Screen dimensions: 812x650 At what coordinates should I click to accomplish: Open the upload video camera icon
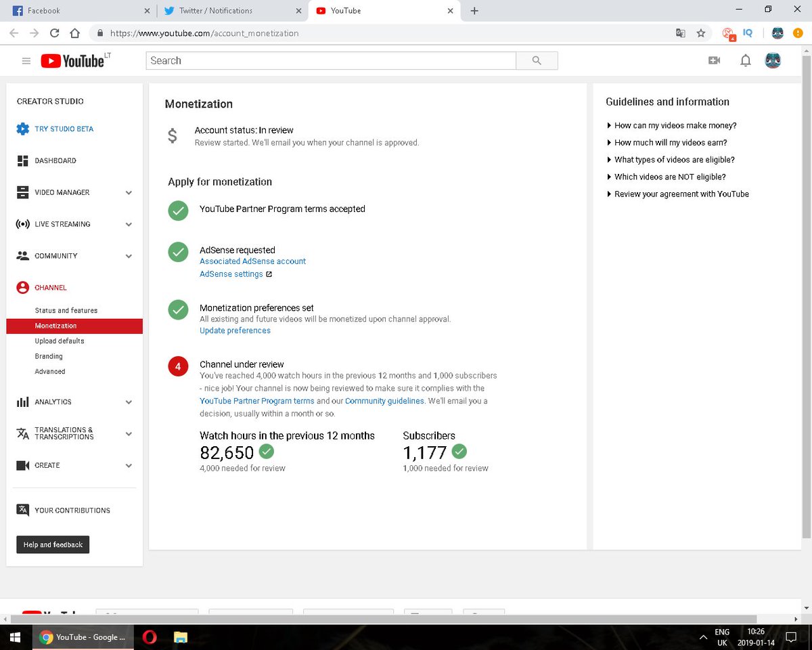pyautogui.click(x=714, y=60)
